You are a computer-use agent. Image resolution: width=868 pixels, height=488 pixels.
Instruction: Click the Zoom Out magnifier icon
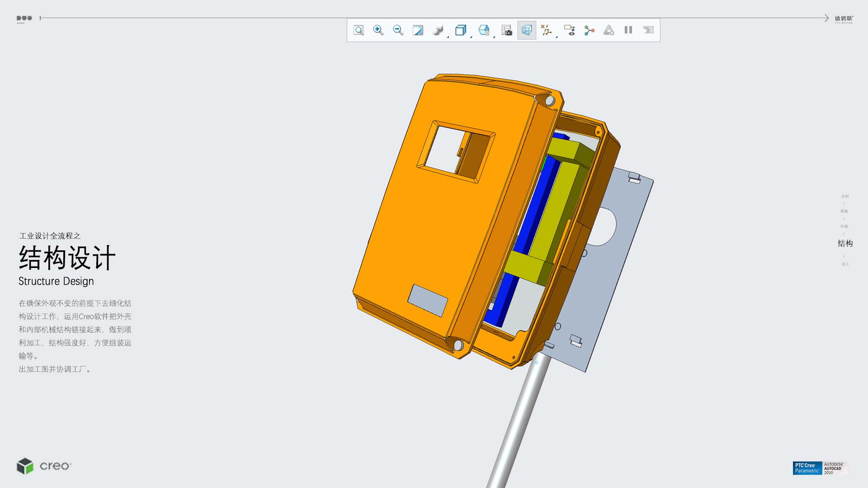click(398, 30)
